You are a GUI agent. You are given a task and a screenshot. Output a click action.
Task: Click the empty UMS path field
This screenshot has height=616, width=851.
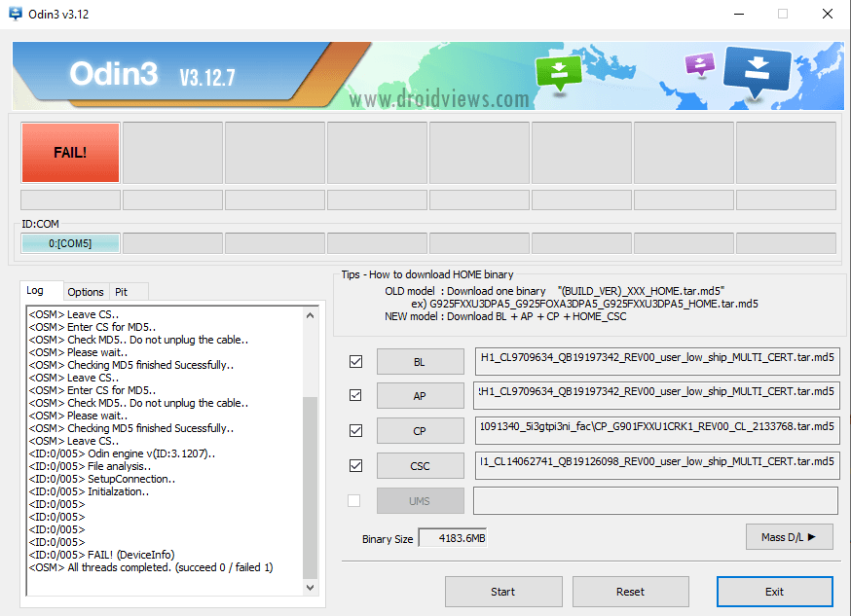pos(655,500)
